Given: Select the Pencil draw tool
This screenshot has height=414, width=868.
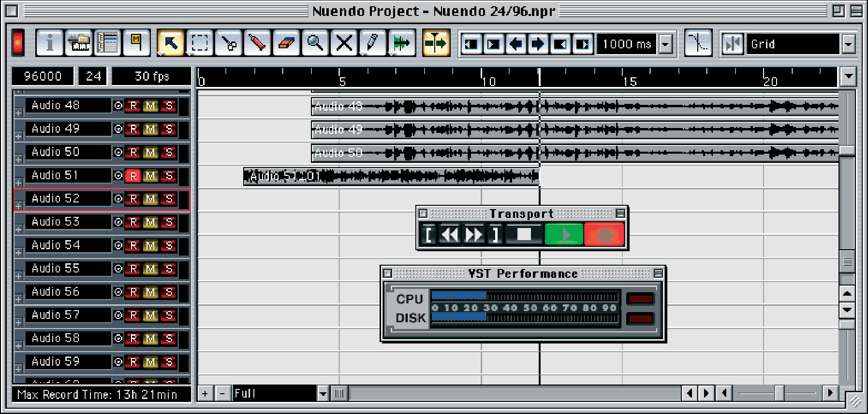Looking at the screenshot, I should pos(373,43).
